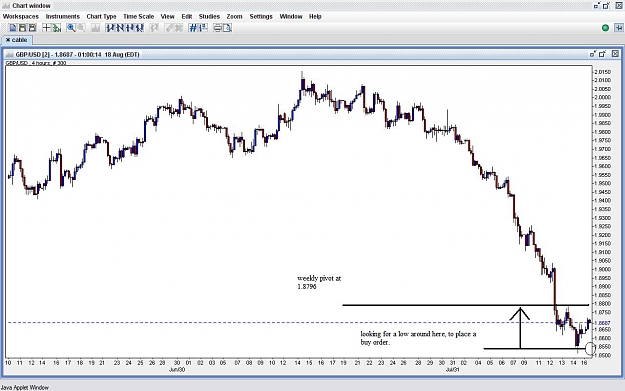The width and height of the screenshot is (625, 391).
Task: Close the cable tab with its x
Action: (8, 40)
